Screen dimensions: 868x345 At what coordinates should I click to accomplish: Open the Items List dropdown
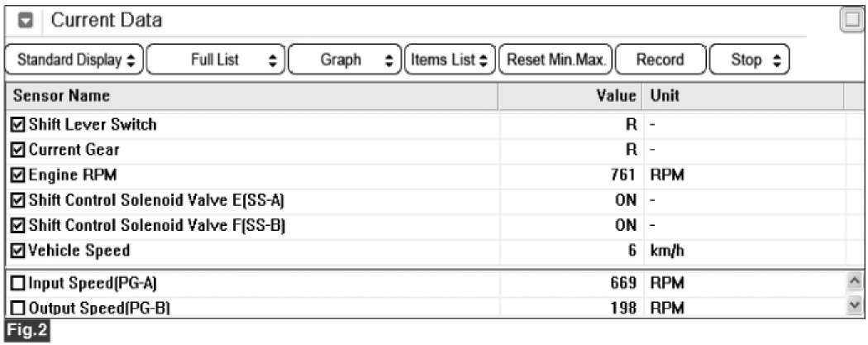(x=450, y=60)
